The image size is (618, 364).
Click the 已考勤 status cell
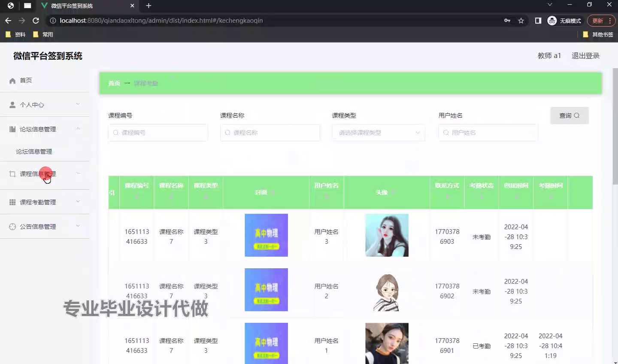click(x=482, y=346)
